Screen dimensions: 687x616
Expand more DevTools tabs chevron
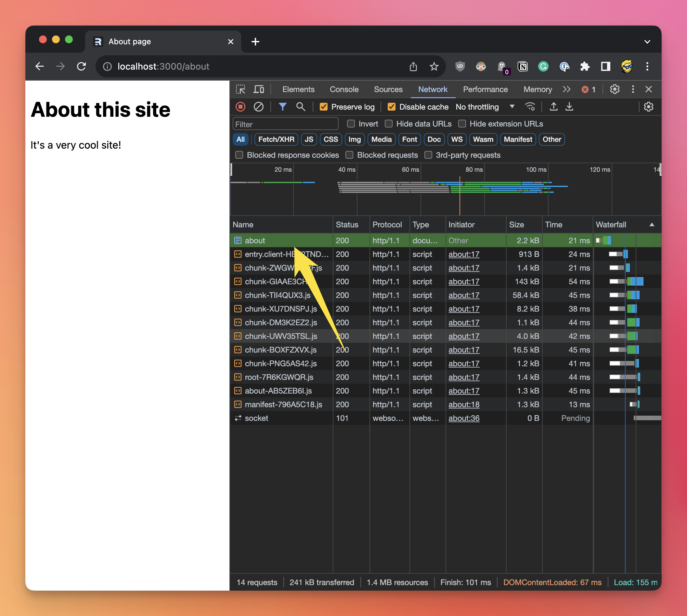566,89
